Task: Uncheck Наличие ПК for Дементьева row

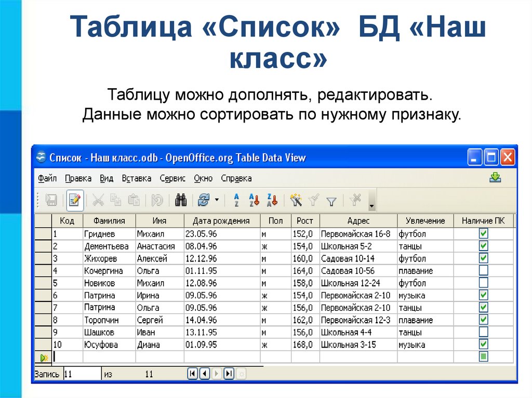Action: tap(484, 246)
